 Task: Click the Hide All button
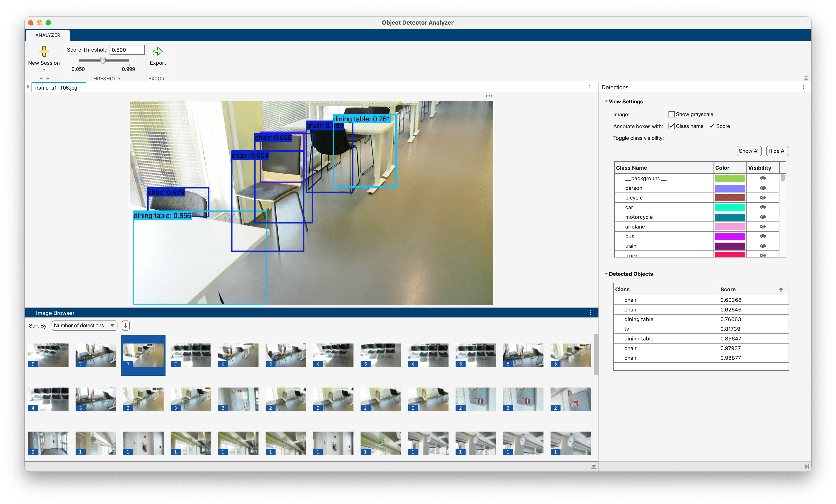click(x=777, y=151)
